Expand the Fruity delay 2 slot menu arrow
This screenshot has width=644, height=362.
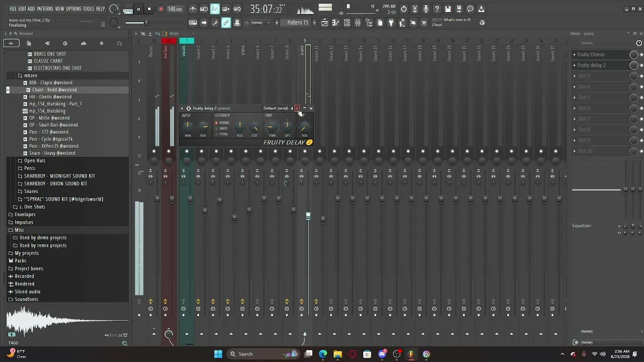click(x=575, y=65)
